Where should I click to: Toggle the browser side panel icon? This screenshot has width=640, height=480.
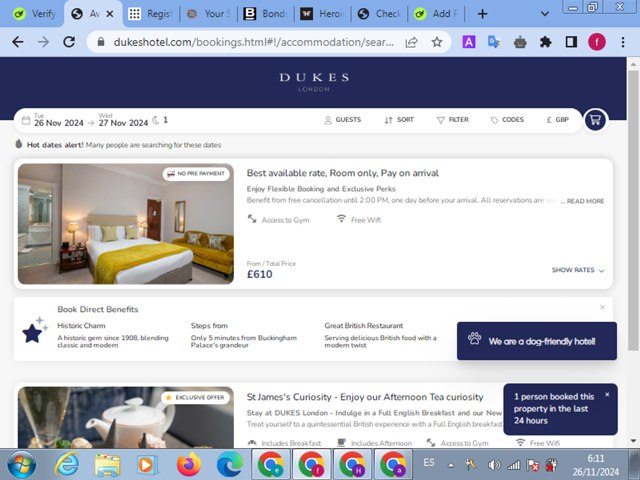571,42
